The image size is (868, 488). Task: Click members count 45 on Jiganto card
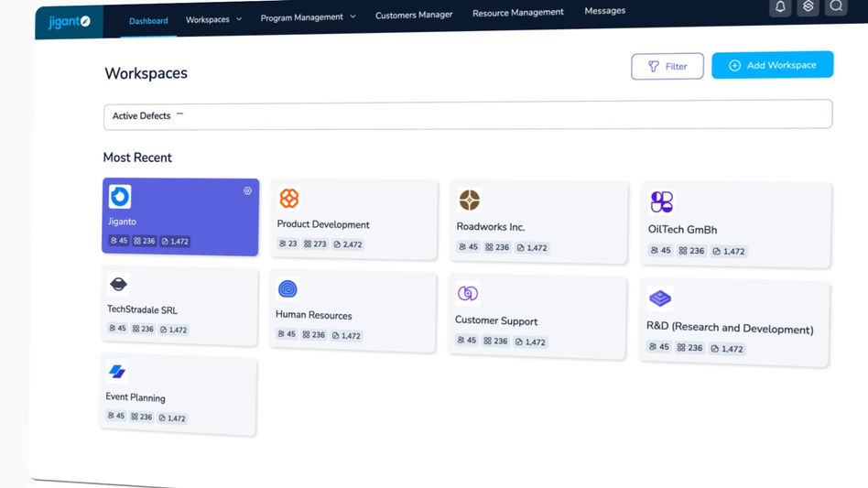[118, 241]
